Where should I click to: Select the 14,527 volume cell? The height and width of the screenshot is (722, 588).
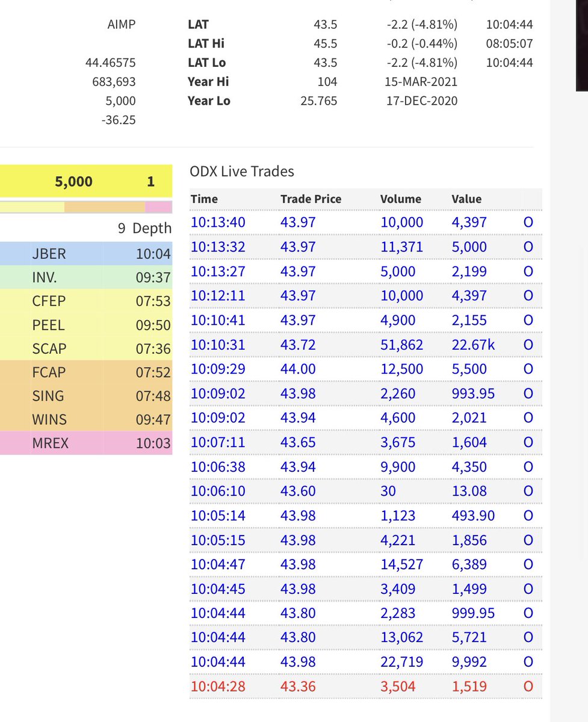click(x=402, y=564)
